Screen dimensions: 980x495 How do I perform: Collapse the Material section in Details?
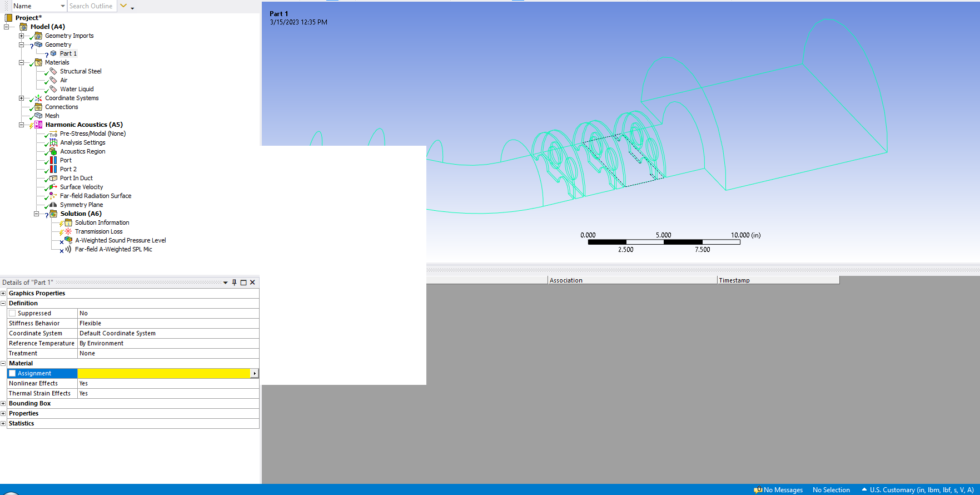pos(3,363)
